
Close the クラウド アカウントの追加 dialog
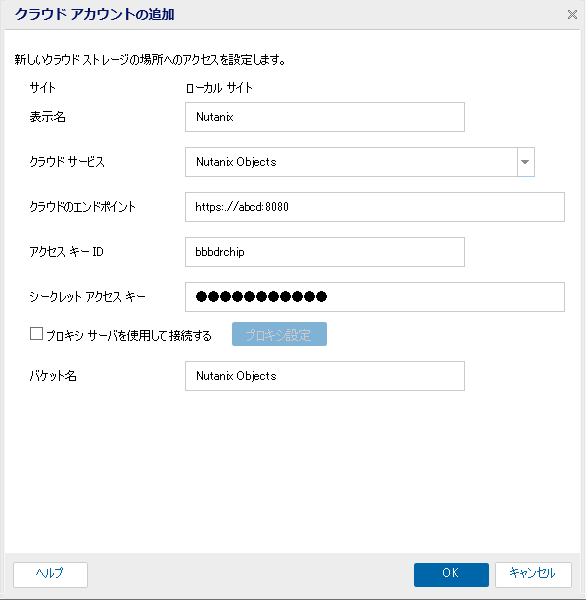click(572, 15)
